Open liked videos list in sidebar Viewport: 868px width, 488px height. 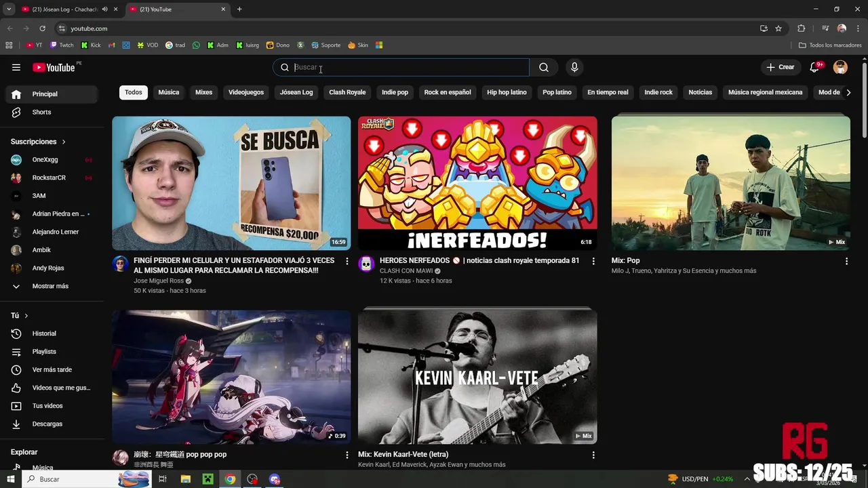pyautogui.click(x=52, y=388)
